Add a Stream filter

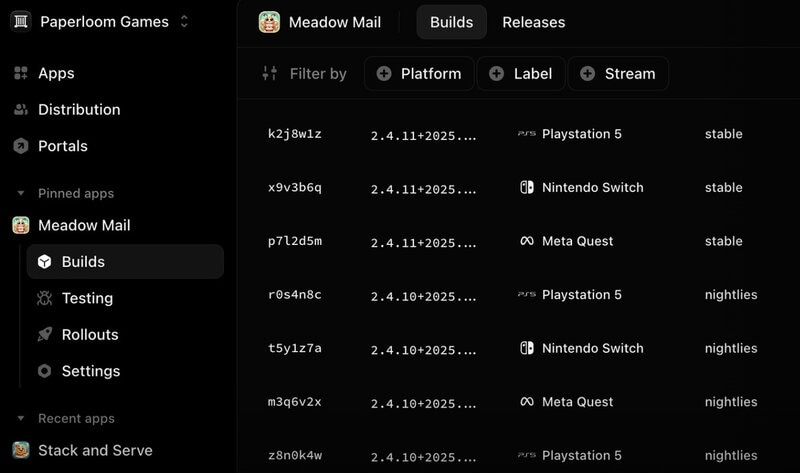pos(618,73)
